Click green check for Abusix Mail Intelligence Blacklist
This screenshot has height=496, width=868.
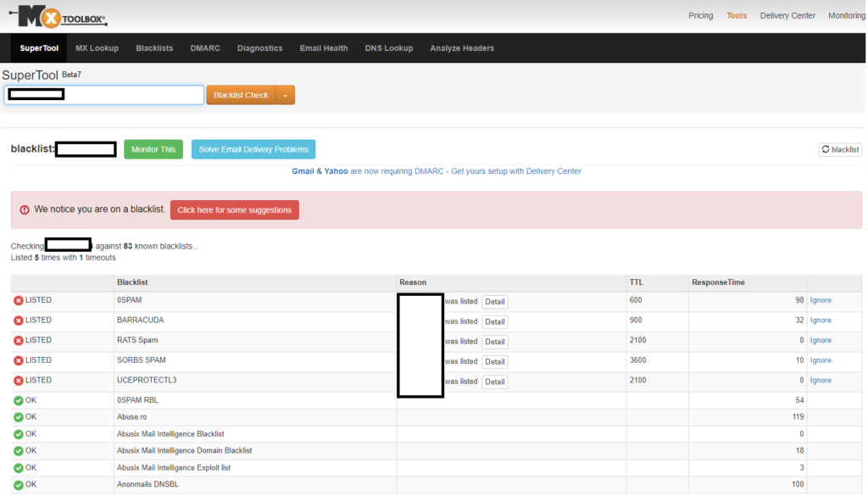tap(19, 434)
